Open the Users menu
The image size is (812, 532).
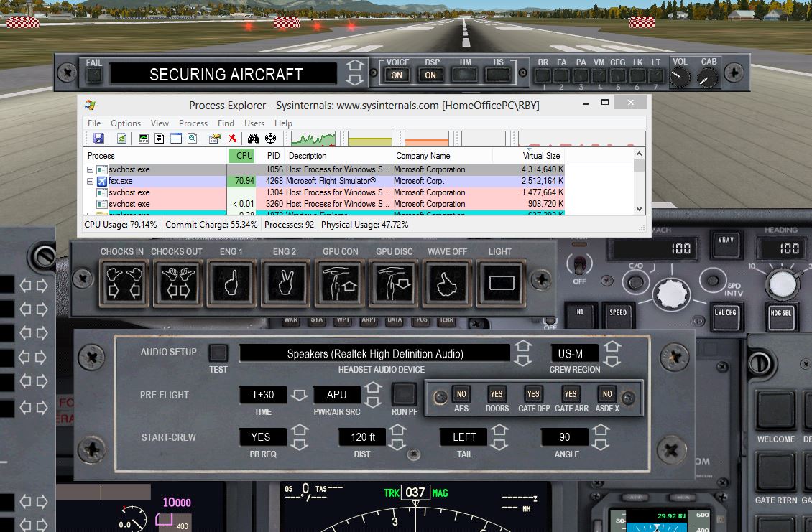tap(254, 123)
